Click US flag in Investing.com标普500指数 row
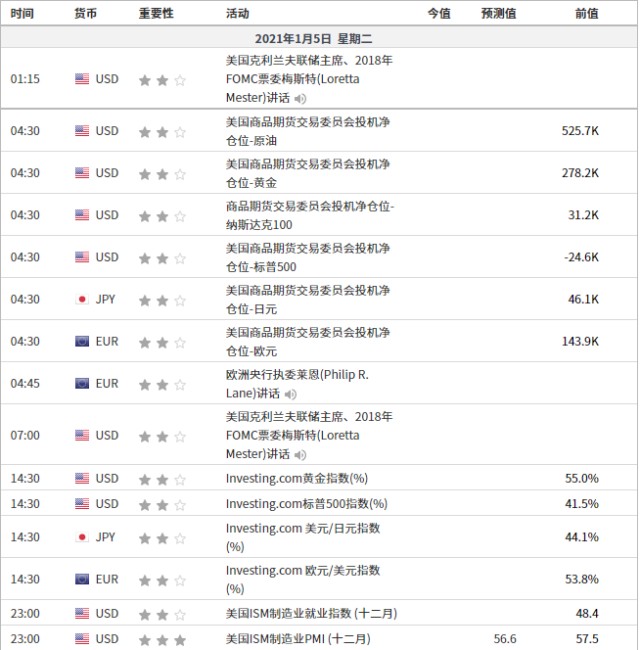640x650 pixels. click(82, 504)
